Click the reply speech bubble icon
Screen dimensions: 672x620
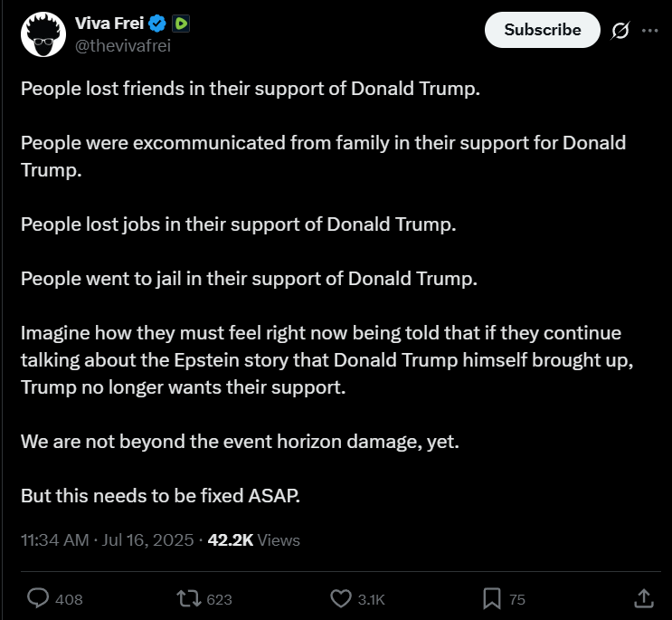[x=38, y=598]
